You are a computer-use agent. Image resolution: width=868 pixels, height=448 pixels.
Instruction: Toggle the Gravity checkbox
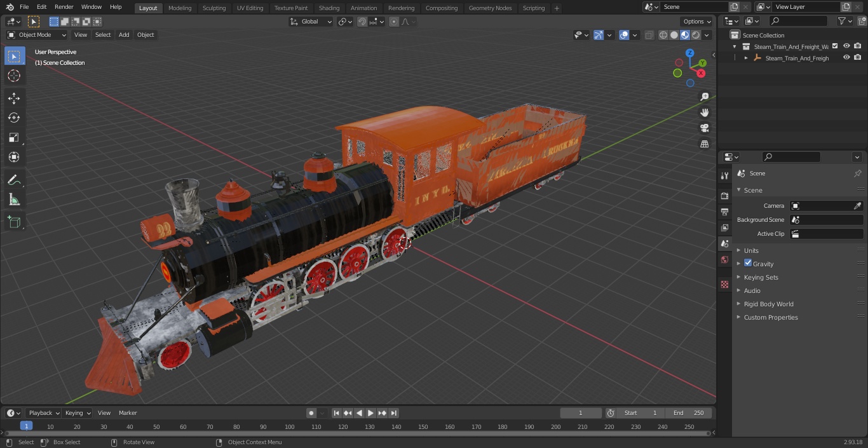(x=748, y=263)
